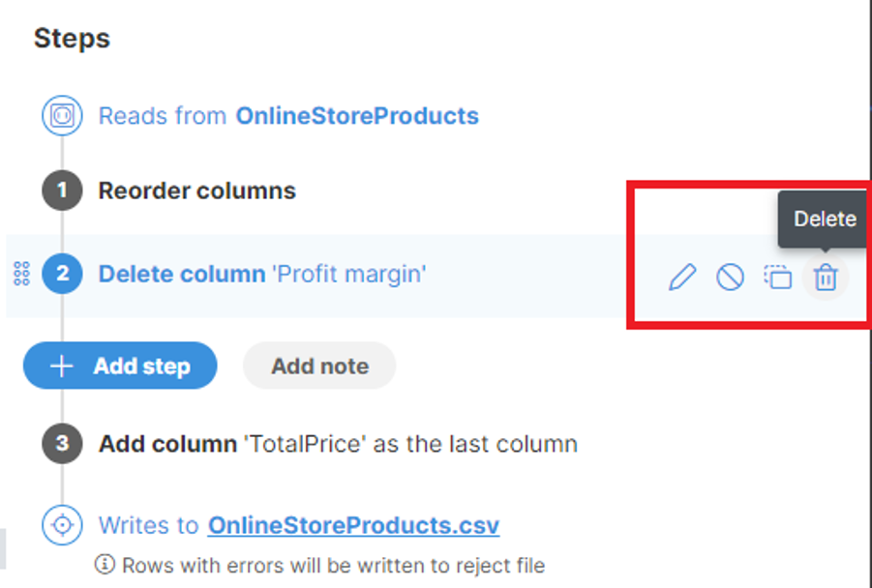Select the Reorder columns step

pyautogui.click(x=197, y=191)
